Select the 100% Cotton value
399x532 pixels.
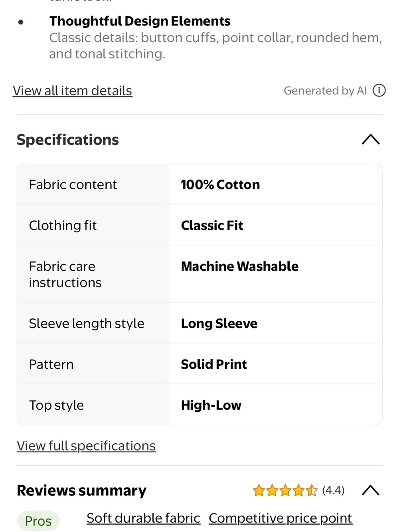[x=220, y=184]
